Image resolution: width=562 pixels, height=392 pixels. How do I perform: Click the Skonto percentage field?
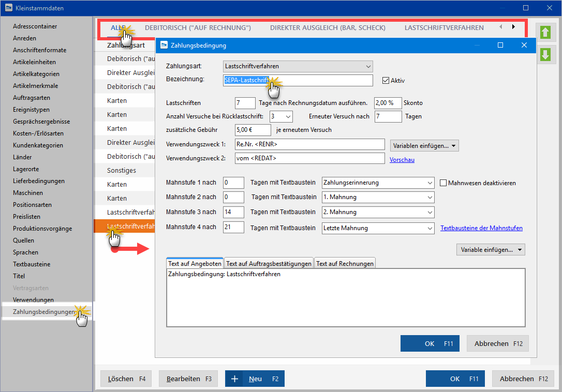[x=388, y=103]
